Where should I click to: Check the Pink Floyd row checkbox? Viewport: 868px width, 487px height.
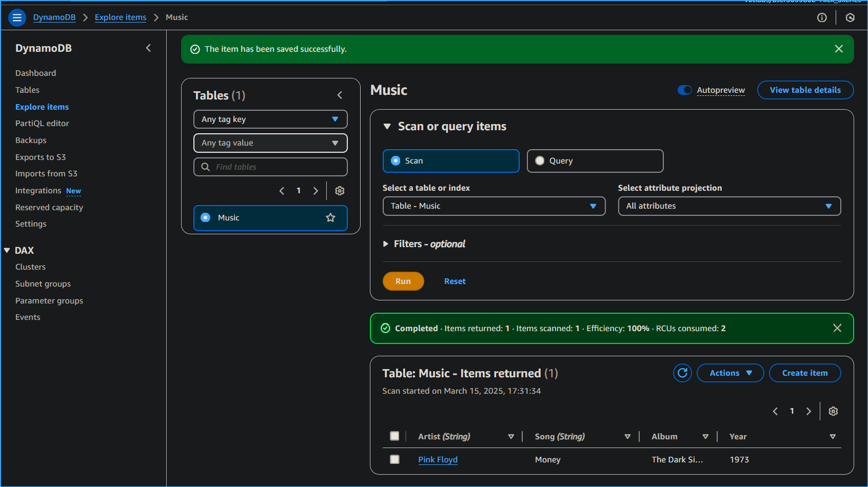tap(394, 459)
